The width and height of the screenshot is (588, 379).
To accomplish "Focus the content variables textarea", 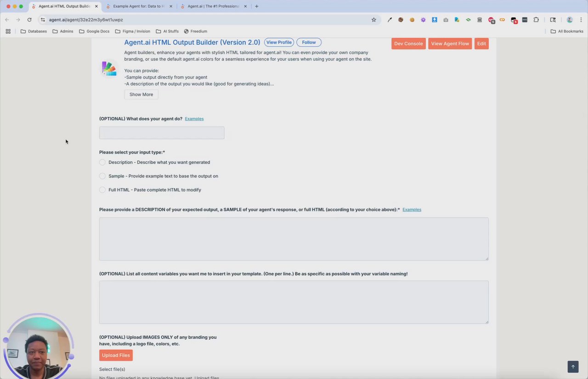I will click(x=294, y=302).
